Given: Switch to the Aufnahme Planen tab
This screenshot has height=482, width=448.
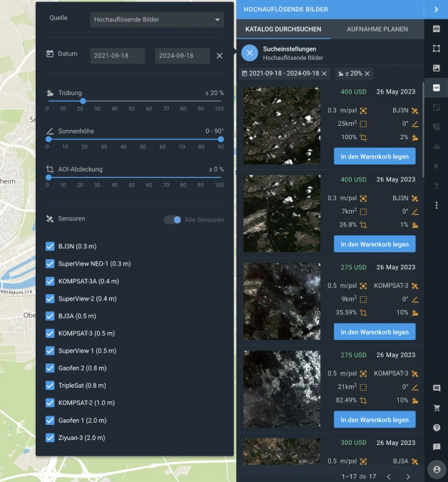Looking at the screenshot, I should 377,29.
